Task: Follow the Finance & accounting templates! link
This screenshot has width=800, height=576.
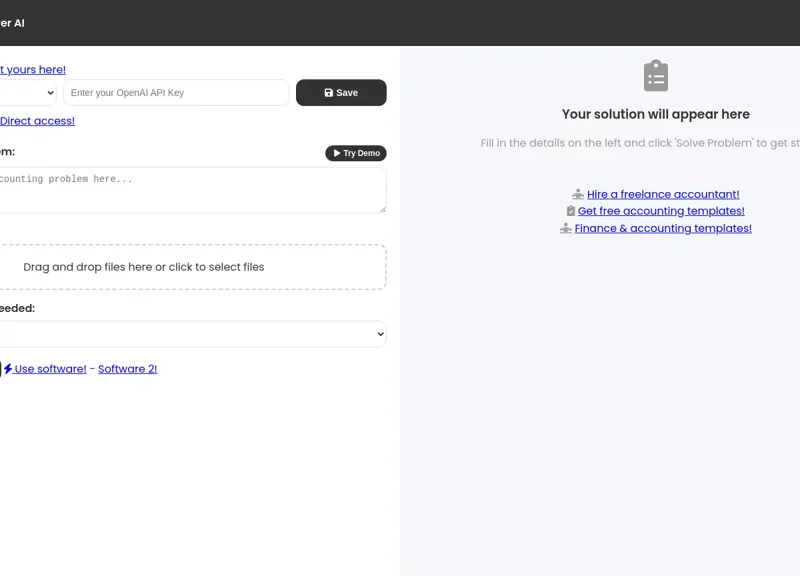Action: pyautogui.click(x=663, y=229)
